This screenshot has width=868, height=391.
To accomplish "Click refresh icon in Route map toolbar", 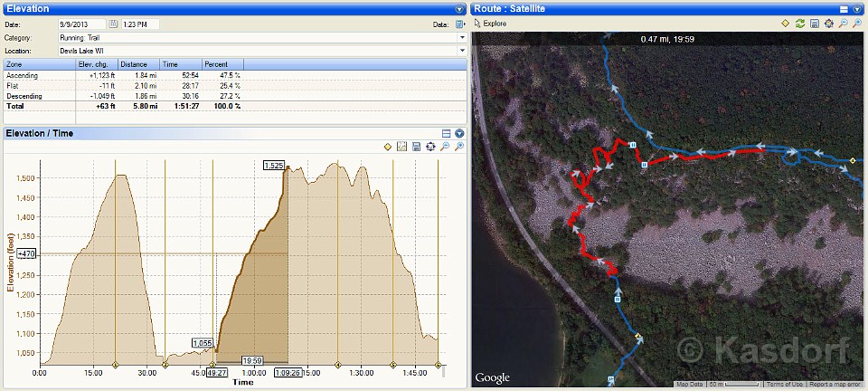I will (800, 23).
